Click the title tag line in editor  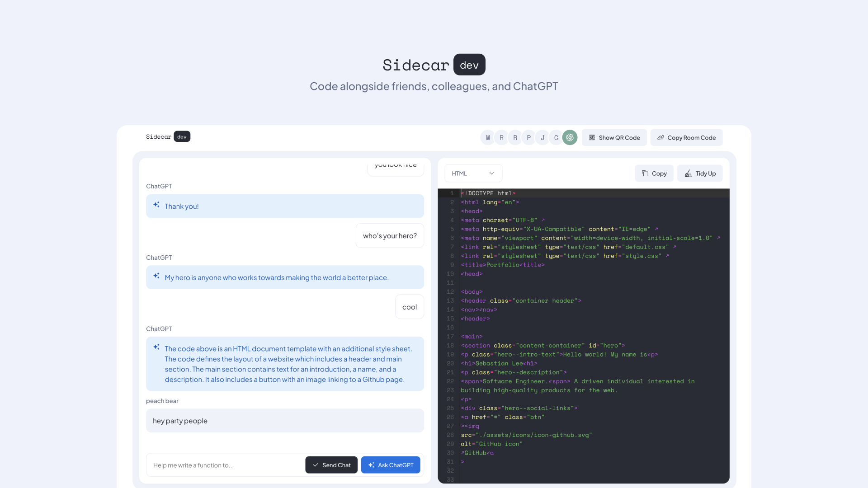(502, 265)
